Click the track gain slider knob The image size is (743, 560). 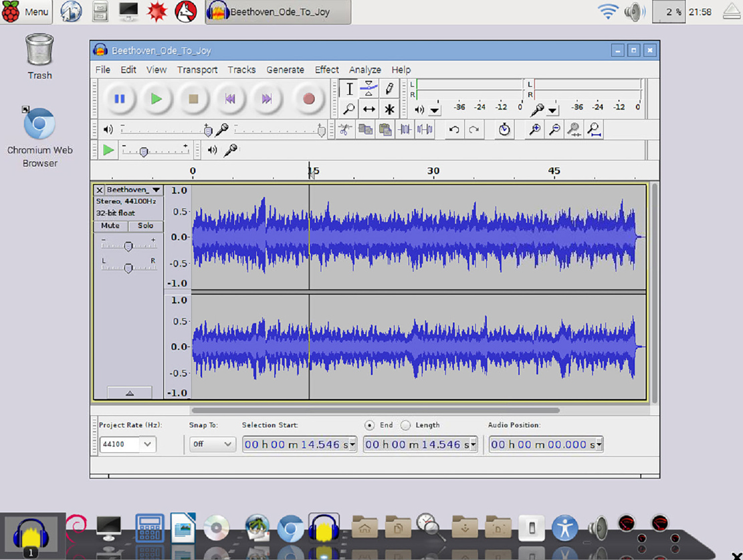(x=128, y=246)
